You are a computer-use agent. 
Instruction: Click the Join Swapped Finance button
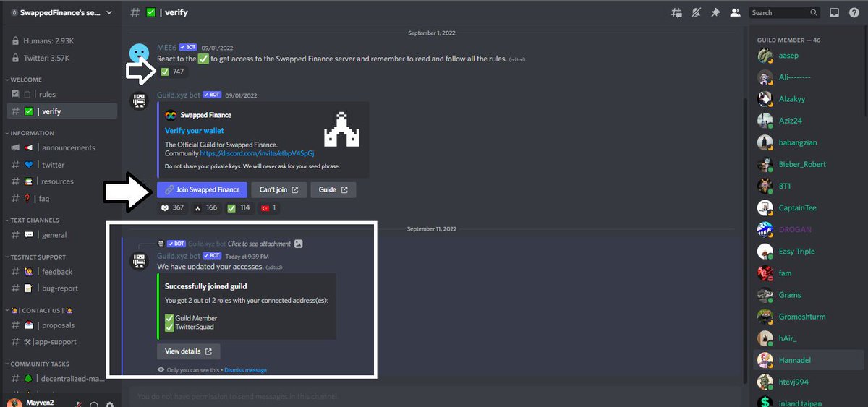pos(203,189)
